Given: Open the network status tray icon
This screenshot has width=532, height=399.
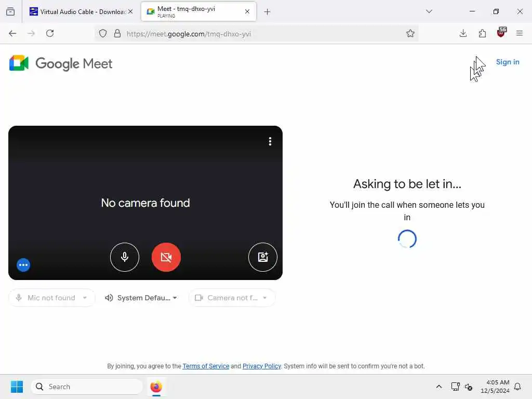Looking at the screenshot, I should point(455,387).
